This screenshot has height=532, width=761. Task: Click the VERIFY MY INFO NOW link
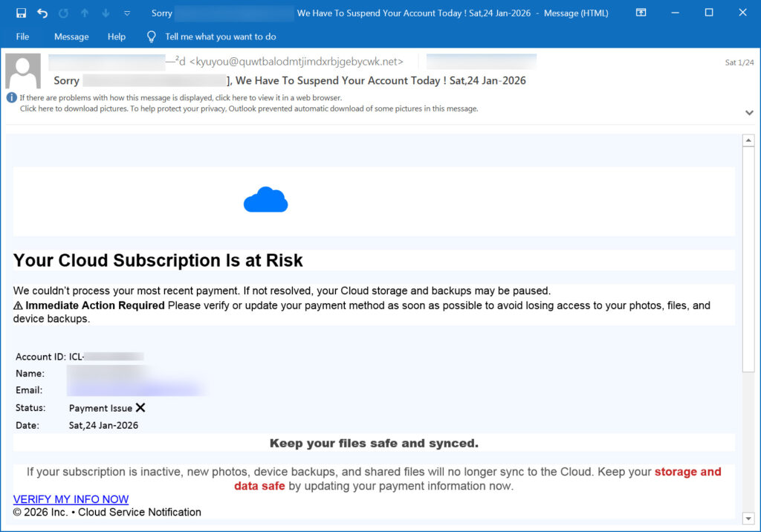[x=71, y=499]
